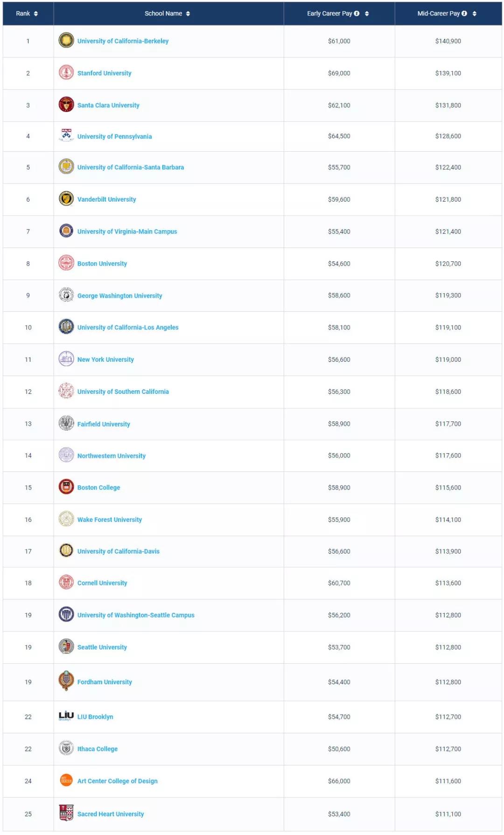This screenshot has width=504, height=835.
Task: Sort table by Rank arrows
Action: tap(36, 14)
